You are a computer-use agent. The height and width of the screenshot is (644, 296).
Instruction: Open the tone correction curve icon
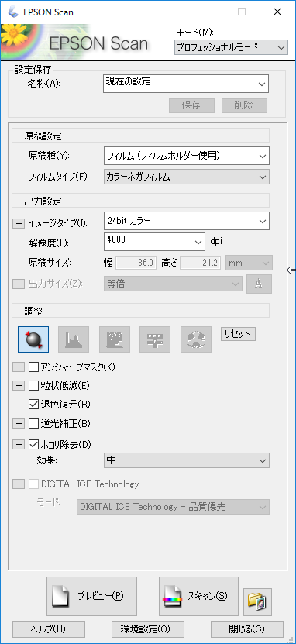[x=115, y=339]
